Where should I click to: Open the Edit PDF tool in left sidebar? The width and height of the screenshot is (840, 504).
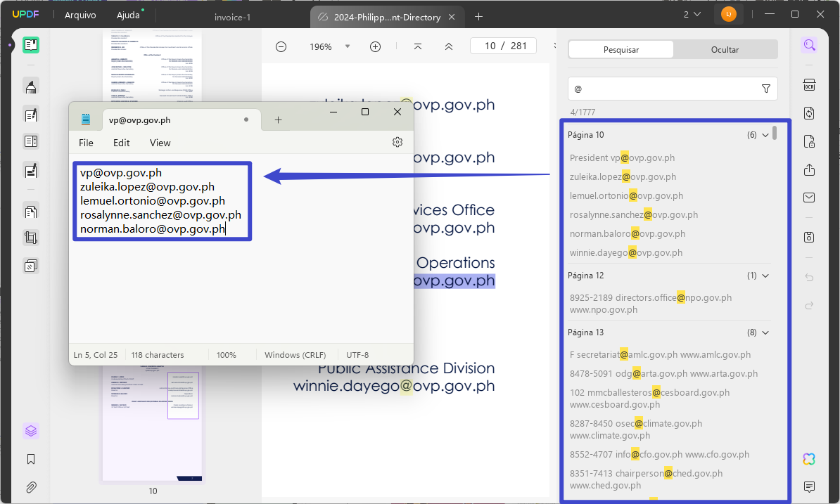click(x=31, y=115)
